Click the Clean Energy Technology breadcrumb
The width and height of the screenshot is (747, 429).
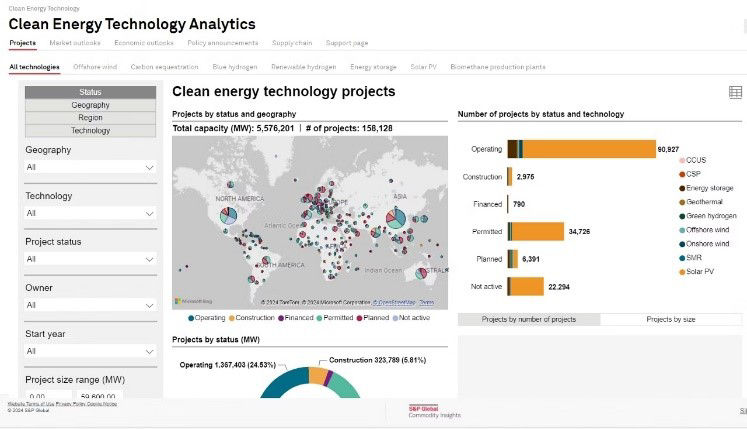[44, 9]
